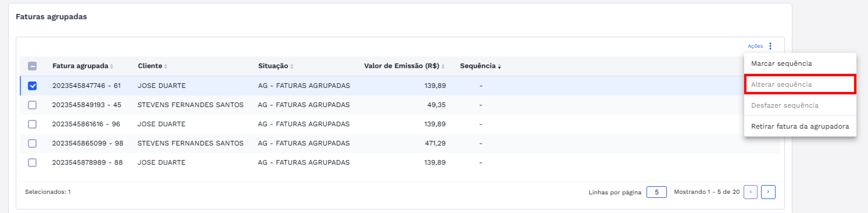
Task: Sort by Fatura agrupada column arrows
Action: click(112, 67)
